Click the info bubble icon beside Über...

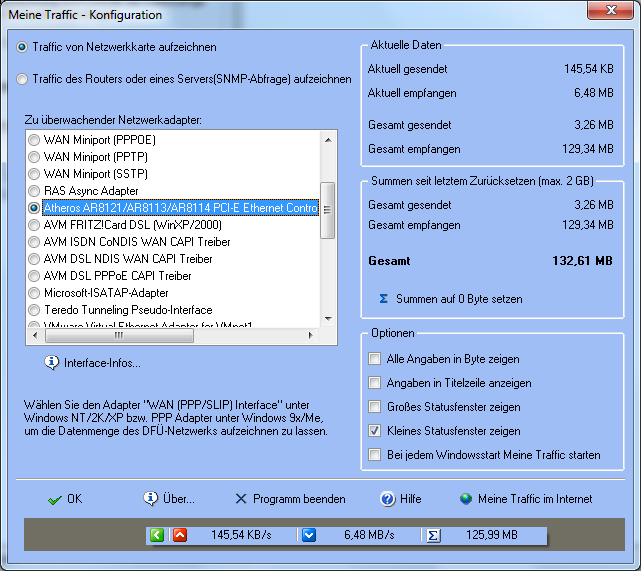[150, 499]
